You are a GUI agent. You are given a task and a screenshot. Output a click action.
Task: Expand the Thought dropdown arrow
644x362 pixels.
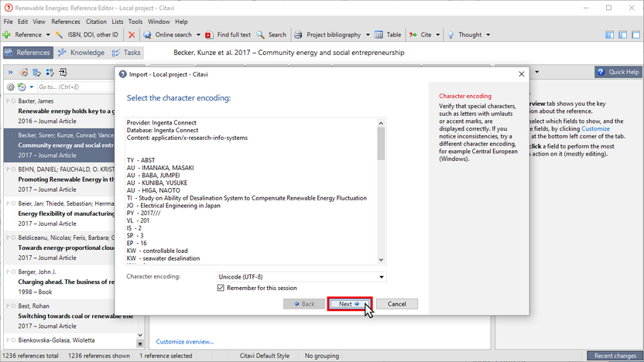click(x=488, y=35)
